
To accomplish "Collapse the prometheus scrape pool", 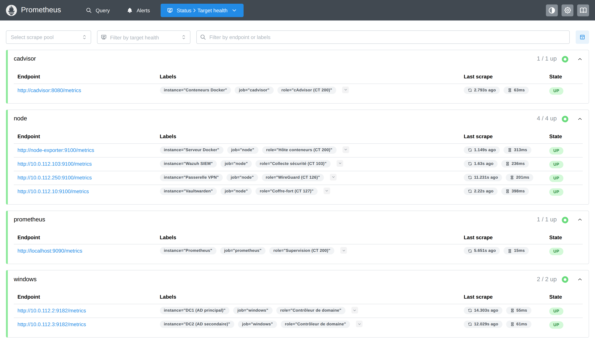I will [x=580, y=220].
